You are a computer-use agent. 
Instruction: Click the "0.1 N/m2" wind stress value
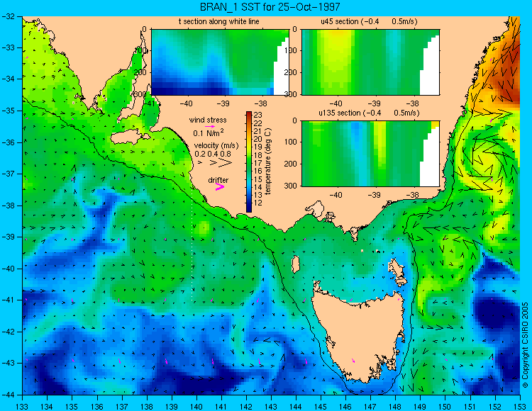[209, 132]
